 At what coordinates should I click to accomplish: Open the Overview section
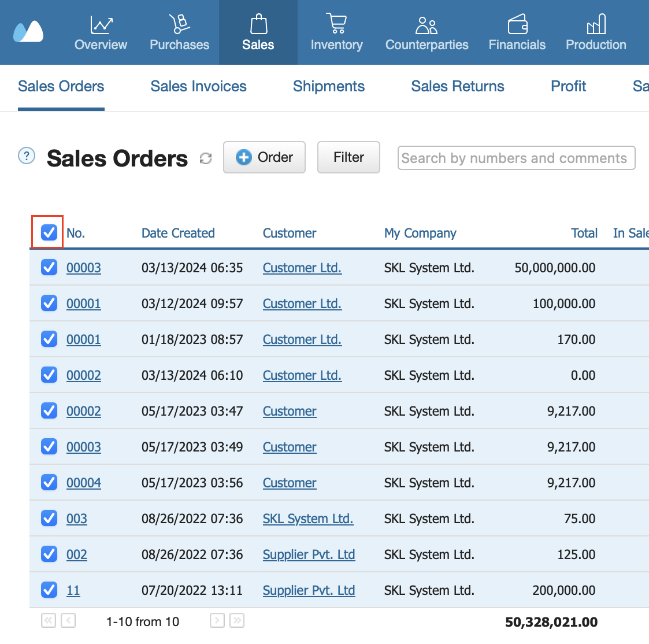[x=101, y=32]
